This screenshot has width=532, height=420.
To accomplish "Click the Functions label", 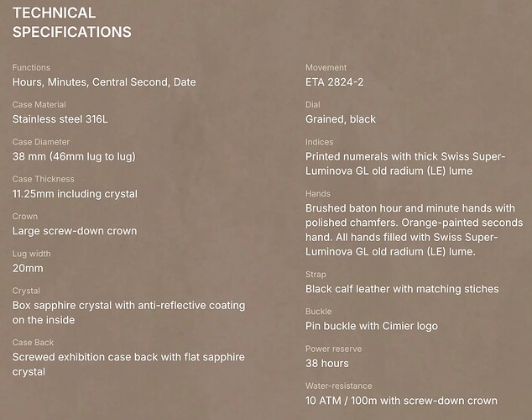I will pos(31,67).
